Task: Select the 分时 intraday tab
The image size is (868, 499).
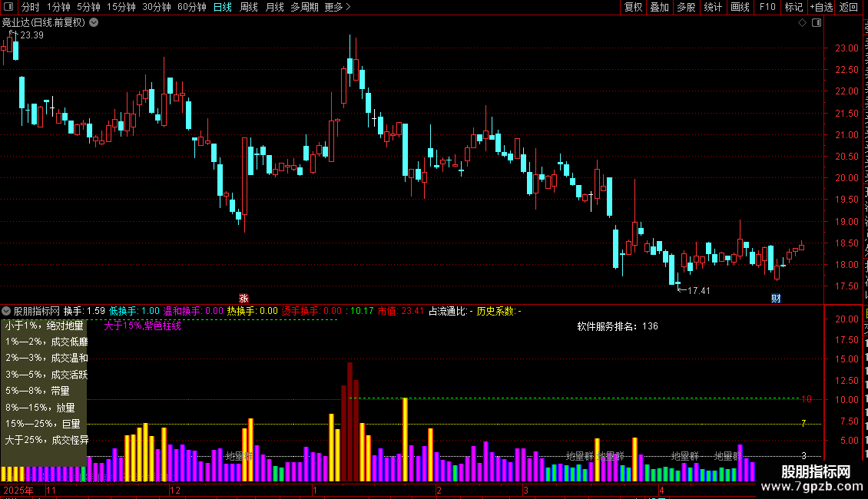Action: [31, 7]
